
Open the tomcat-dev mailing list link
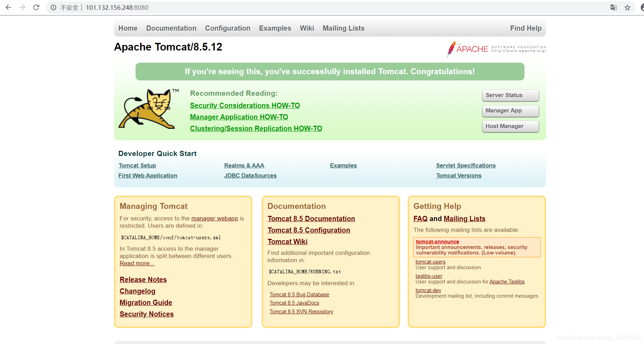tap(428, 290)
